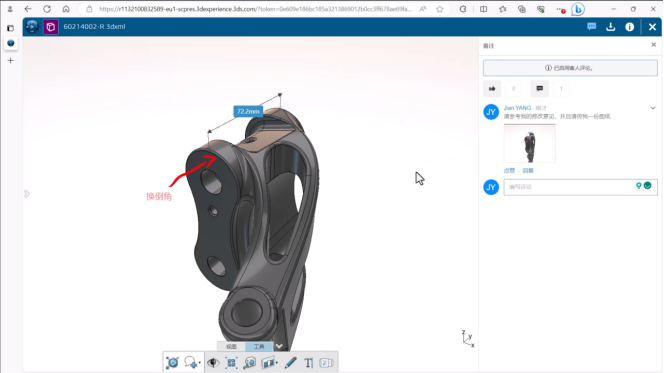Viewport: 664px width, 373px height.
Task: Click the 72.2mm measurement label
Action: (248, 111)
